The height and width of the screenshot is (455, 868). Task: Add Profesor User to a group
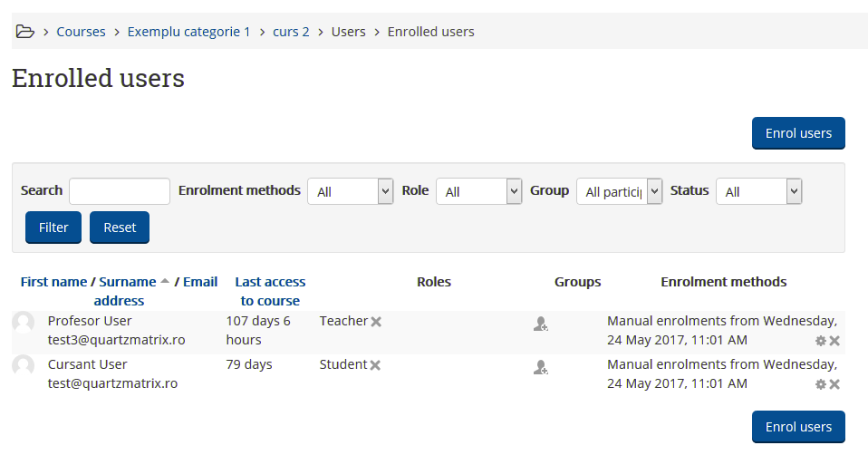(x=540, y=324)
